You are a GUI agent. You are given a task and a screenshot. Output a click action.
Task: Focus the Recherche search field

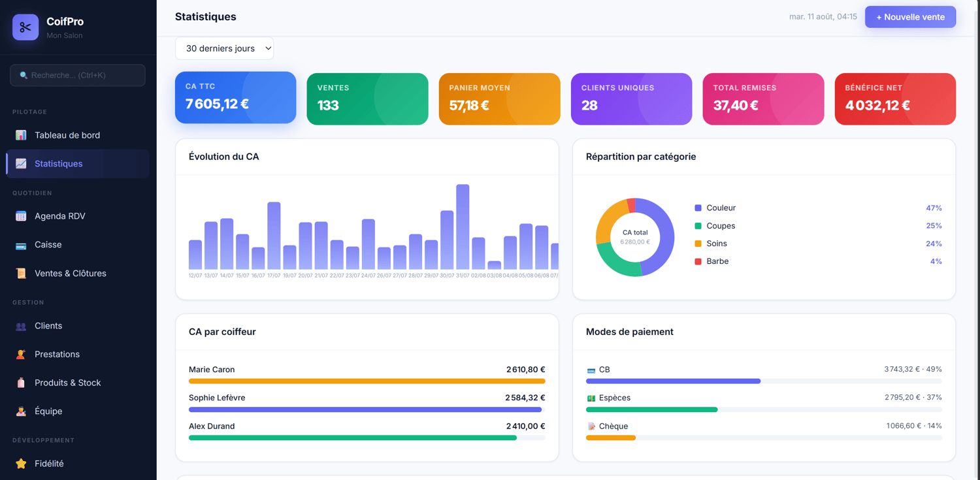(78, 75)
